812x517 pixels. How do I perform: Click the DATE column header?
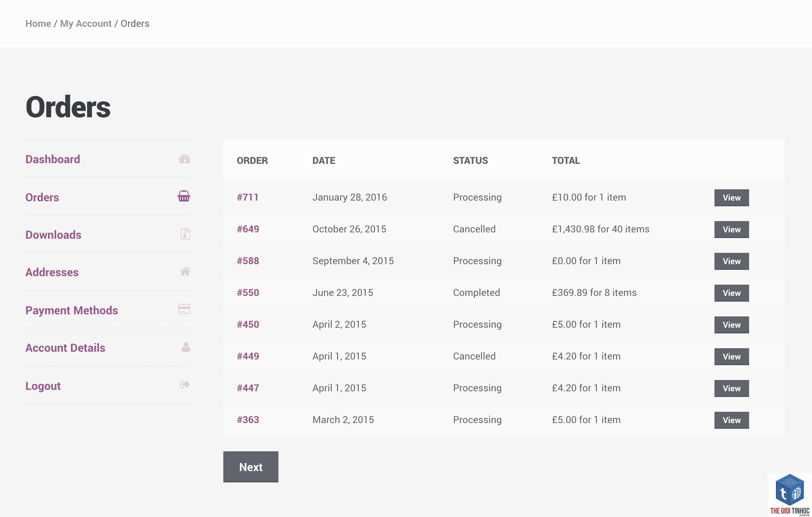tap(324, 161)
